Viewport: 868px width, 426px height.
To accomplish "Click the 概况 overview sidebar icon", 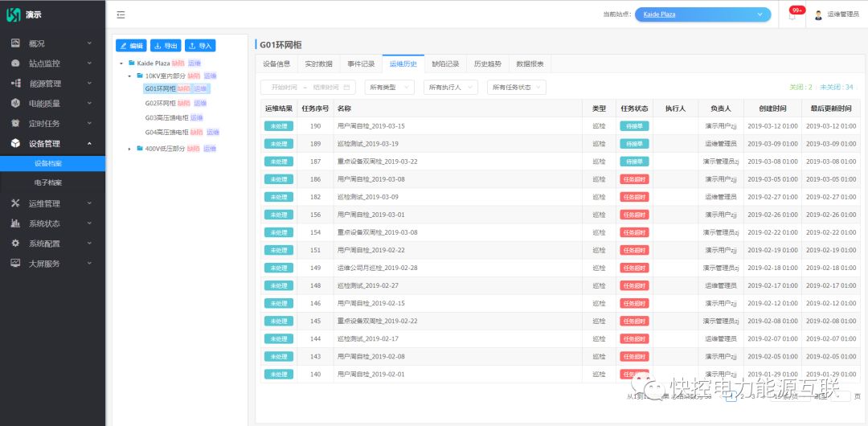I will click(15, 43).
